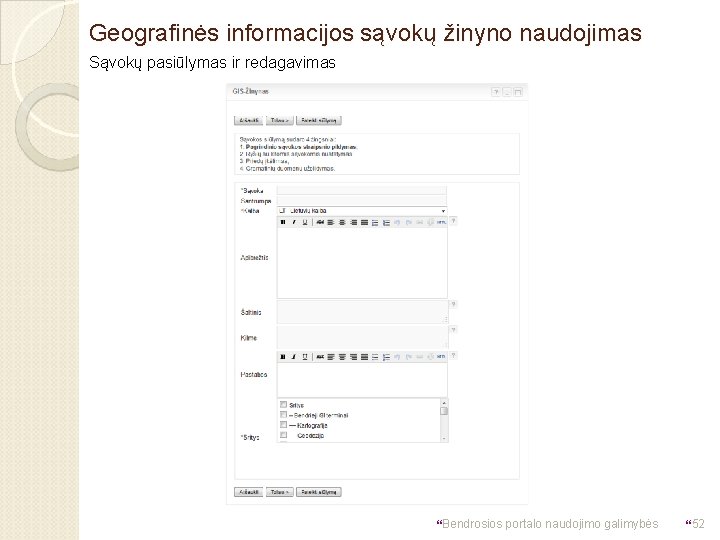The image size is (720, 540).
Task: Open help icon in GIS-Žinynas title bar
Action: (x=496, y=92)
